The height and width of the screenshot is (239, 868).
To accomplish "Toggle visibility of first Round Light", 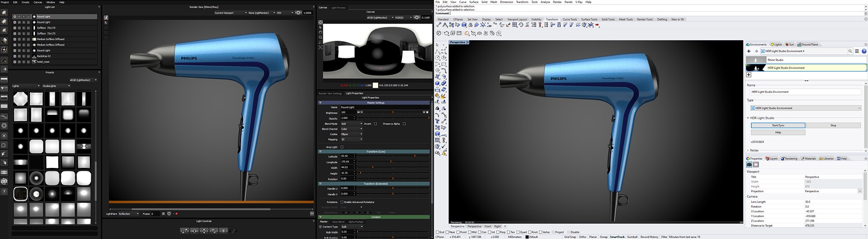I will coord(15,16).
